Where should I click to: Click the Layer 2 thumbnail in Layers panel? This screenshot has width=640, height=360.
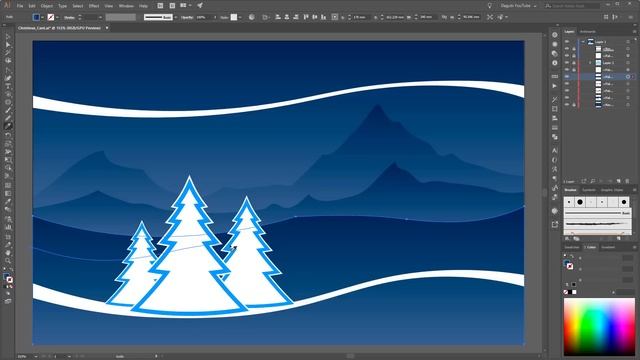pos(598,63)
